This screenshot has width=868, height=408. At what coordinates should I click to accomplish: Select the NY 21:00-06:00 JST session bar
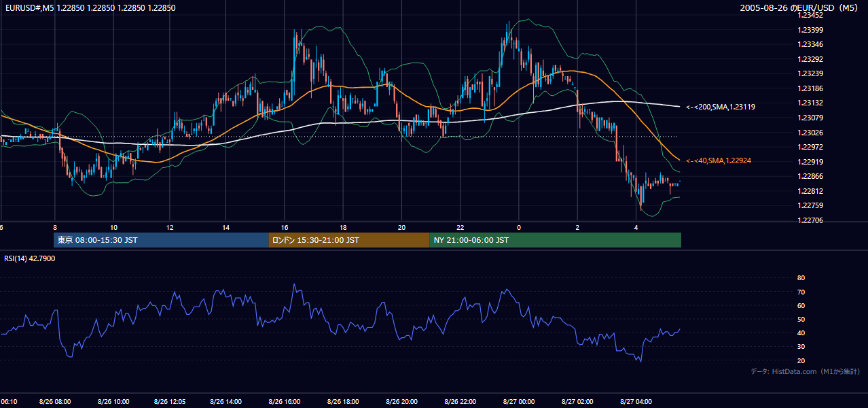coord(555,240)
